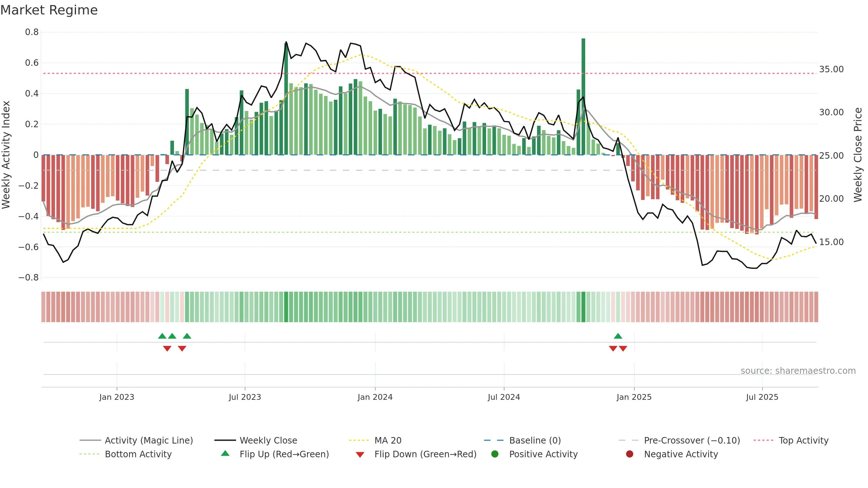Viewport: 868px width, 488px height.
Task: Click the Jan 2024 axis label
Action: [x=375, y=397]
